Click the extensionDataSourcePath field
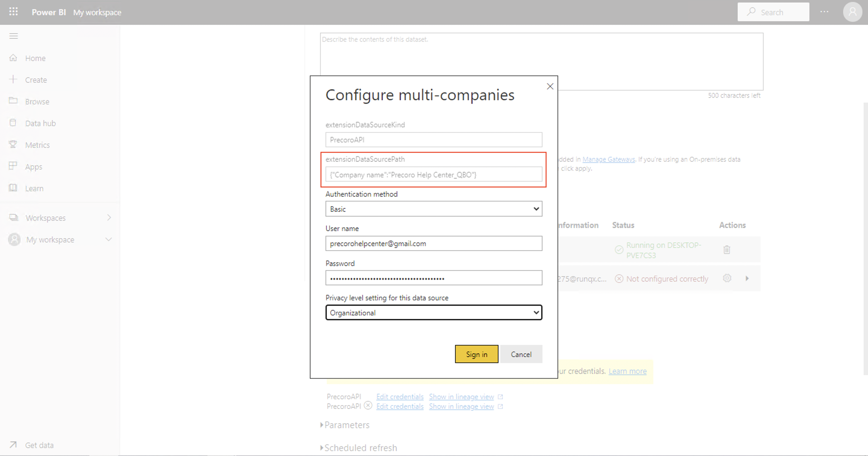868x456 pixels. click(x=434, y=175)
